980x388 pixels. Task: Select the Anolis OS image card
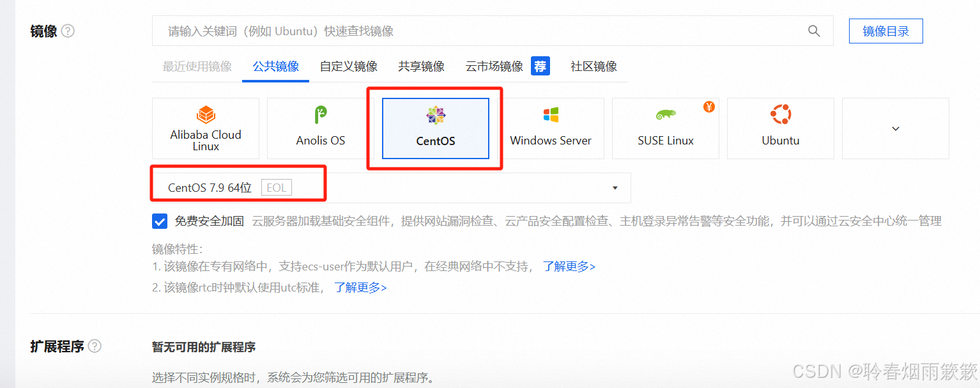tap(321, 128)
